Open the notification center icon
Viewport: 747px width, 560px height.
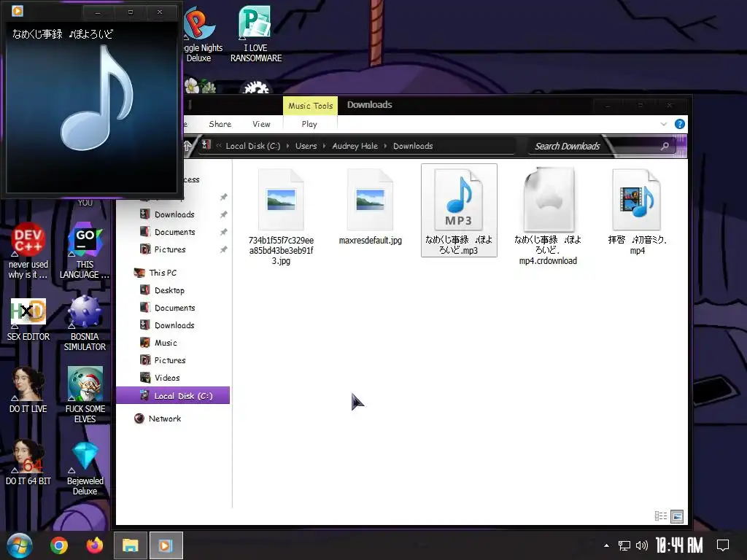pyautogui.click(x=723, y=545)
